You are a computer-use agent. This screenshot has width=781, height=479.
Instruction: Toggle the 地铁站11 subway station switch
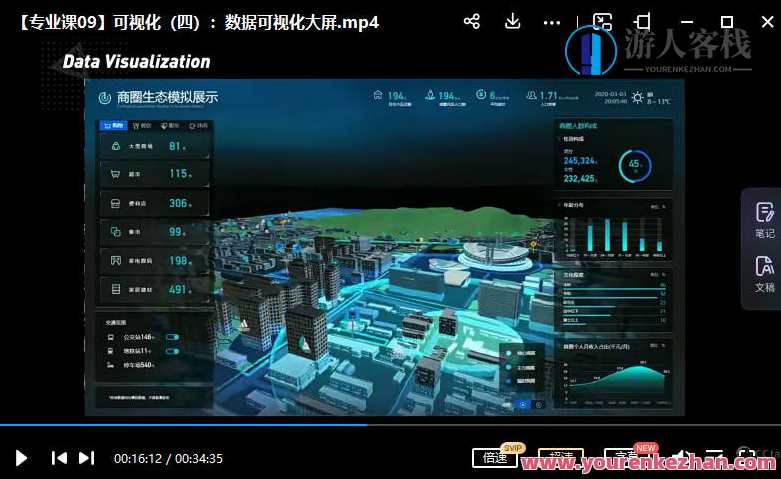(172, 351)
